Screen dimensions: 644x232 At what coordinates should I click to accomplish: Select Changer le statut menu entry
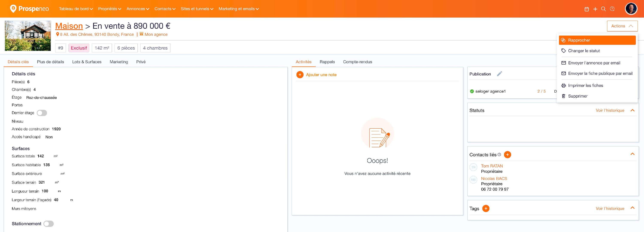583,51
